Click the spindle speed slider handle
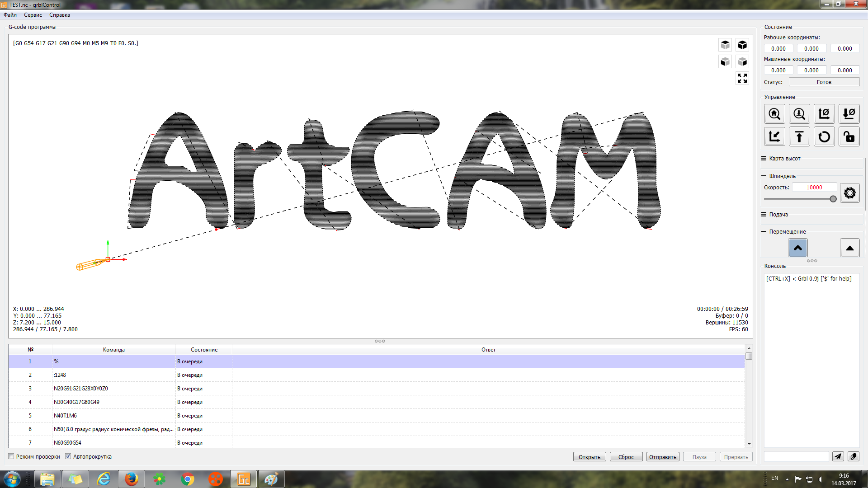Screen dimensions: 868x488 click(833, 199)
